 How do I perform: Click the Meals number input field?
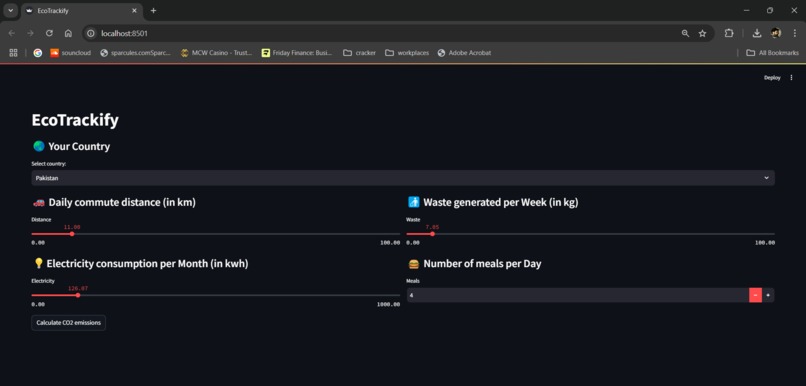coord(578,295)
